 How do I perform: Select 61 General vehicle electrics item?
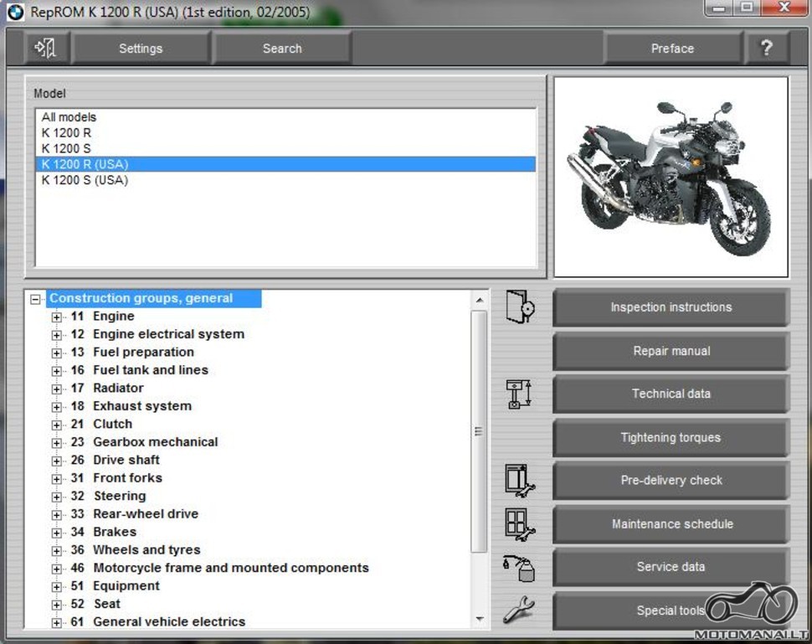(158, 621)
